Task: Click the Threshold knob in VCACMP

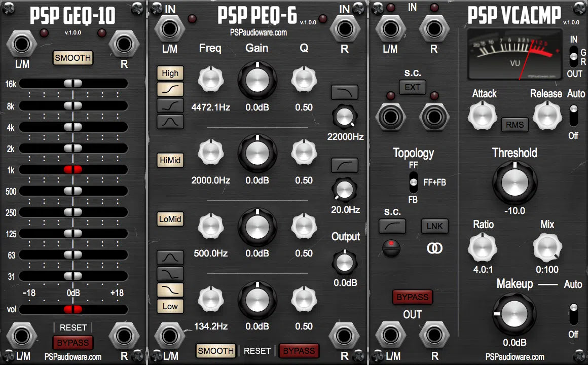Action: tap(514, 182)
